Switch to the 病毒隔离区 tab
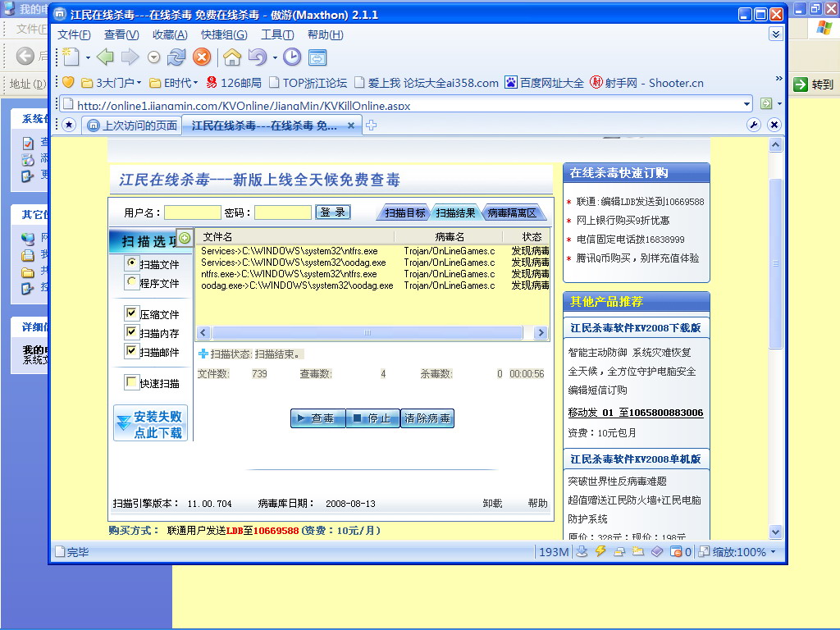Viewport: 840px width, 630px height. point(513,212)
